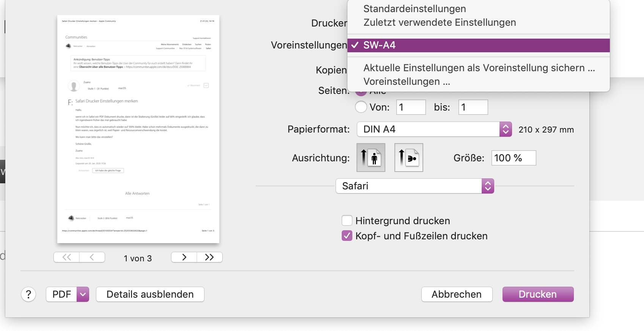644x331 pixels.
Task: Open the help question mark button
Action: pyautogui.click(x=28, y=294)
